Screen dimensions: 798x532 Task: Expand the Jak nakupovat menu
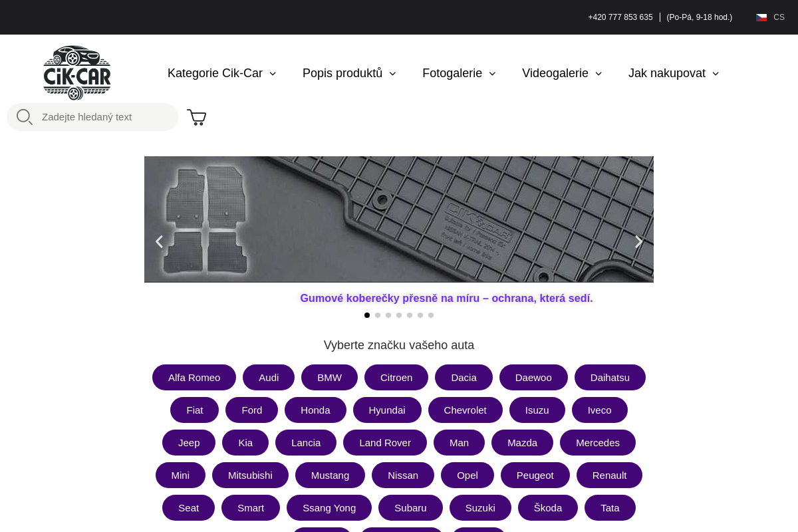coord(674,73)
